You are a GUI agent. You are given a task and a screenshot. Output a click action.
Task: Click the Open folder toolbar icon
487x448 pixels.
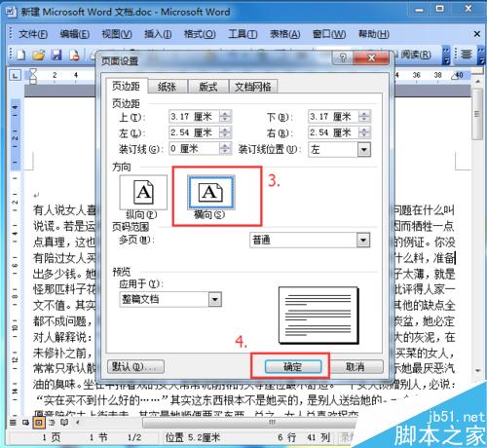click(x=39, y=55)
